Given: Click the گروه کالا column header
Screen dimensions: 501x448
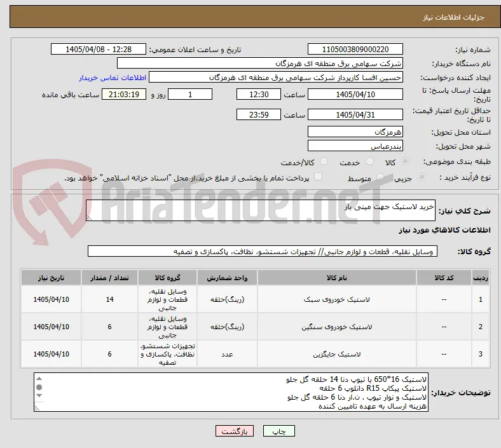Looking at the screenshot, I should pyautogui.click(x=167, y=278).
